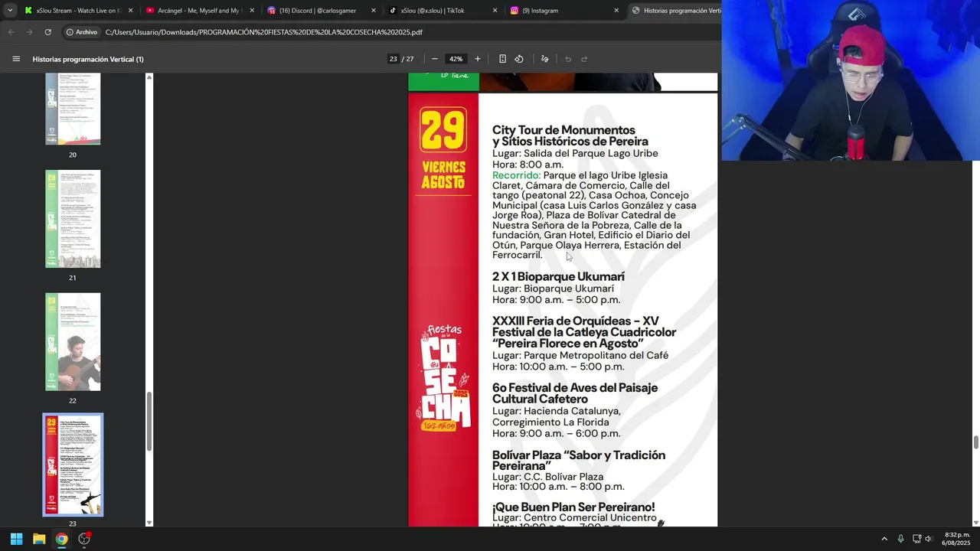Click the '29' date badge
The width and height of the screenshot is (980, 551).
coord(443,130)
